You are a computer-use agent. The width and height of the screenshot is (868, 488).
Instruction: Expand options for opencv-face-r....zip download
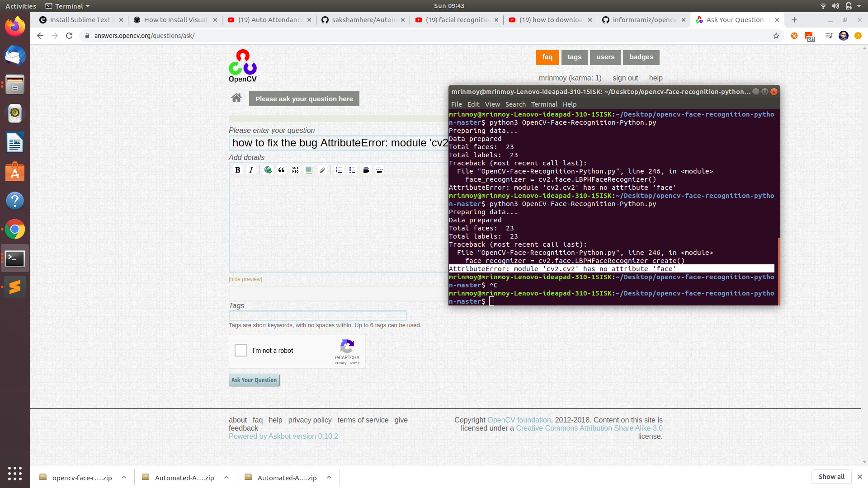(x=123, y=477)
